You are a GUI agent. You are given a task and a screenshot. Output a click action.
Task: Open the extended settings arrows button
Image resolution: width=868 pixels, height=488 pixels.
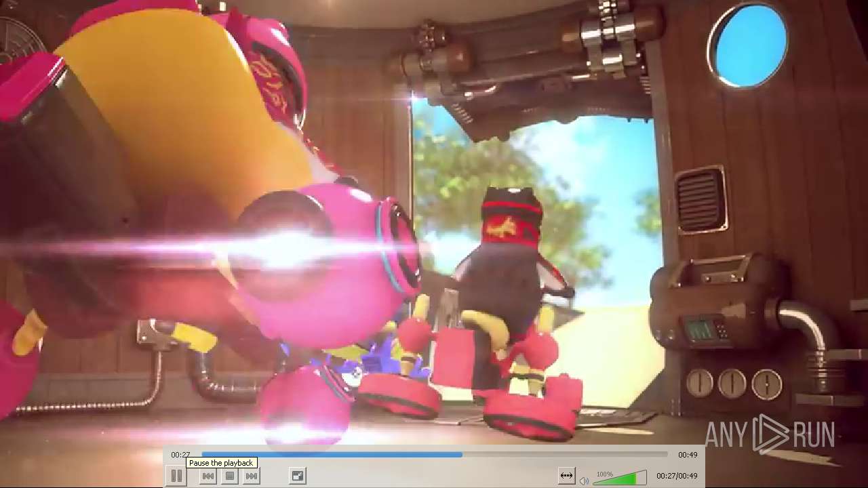click(566, 476)
